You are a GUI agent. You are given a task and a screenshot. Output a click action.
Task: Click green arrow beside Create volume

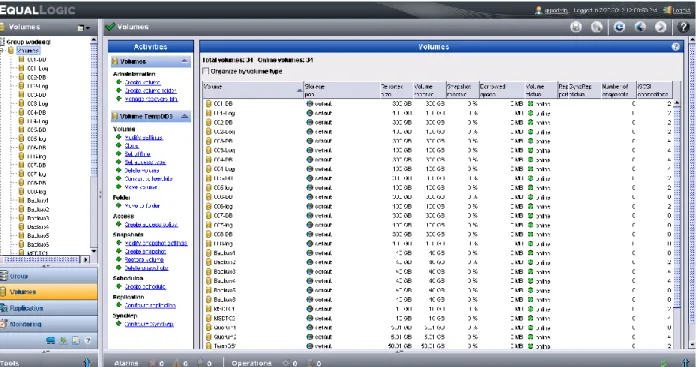pyautogui.click(x=119, y=82)
